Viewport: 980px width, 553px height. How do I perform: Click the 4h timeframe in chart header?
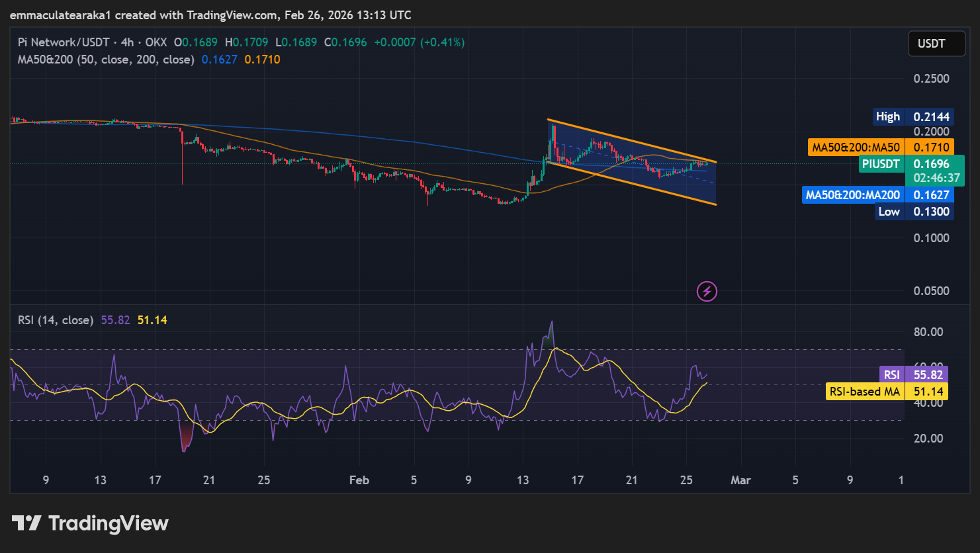pyautogui.click(x=127, y=42)
